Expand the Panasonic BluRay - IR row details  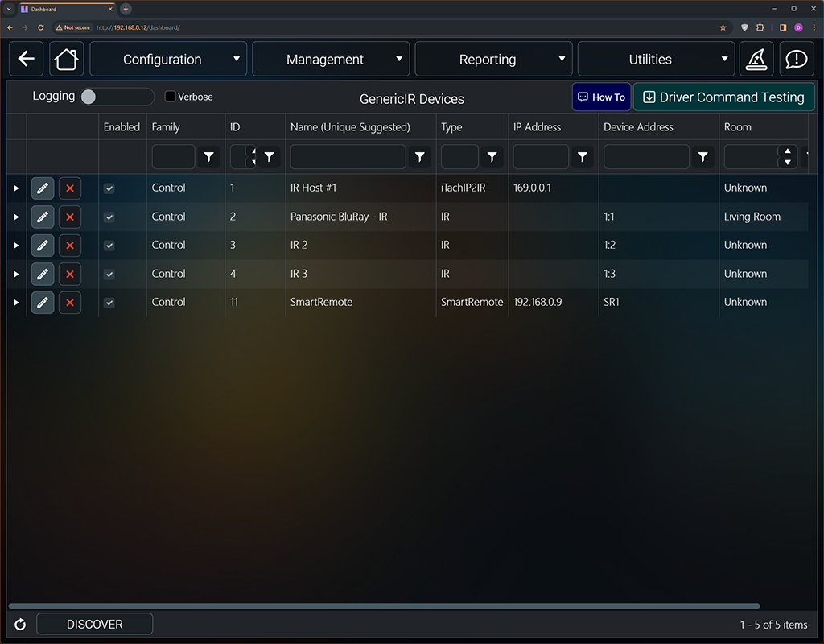click(16, 217)
